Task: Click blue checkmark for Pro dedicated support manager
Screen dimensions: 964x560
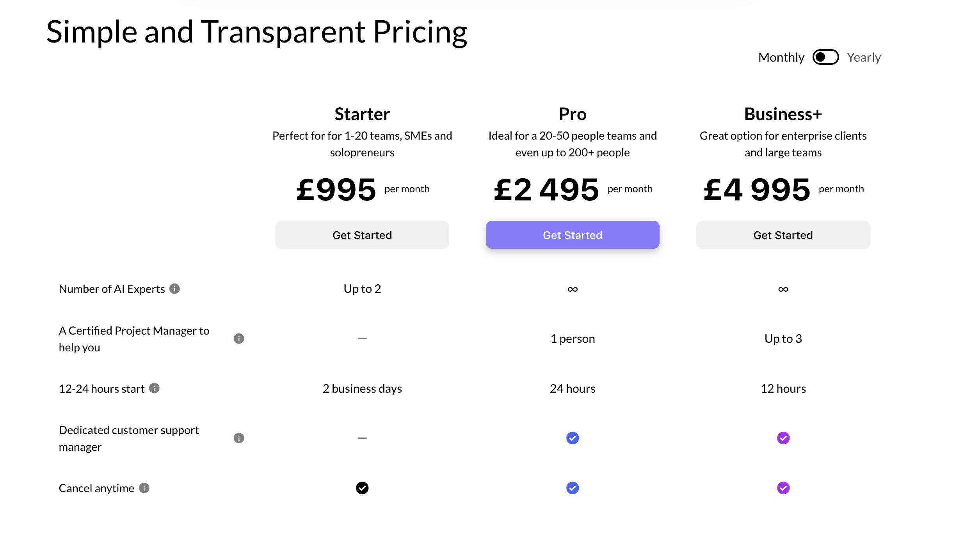Action: pos(573,438)
